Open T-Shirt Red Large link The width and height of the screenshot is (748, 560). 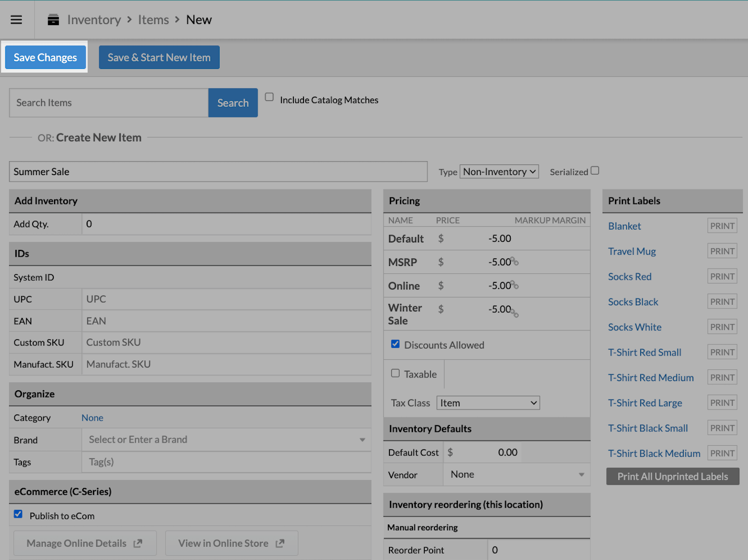click(x=645, y=403)
